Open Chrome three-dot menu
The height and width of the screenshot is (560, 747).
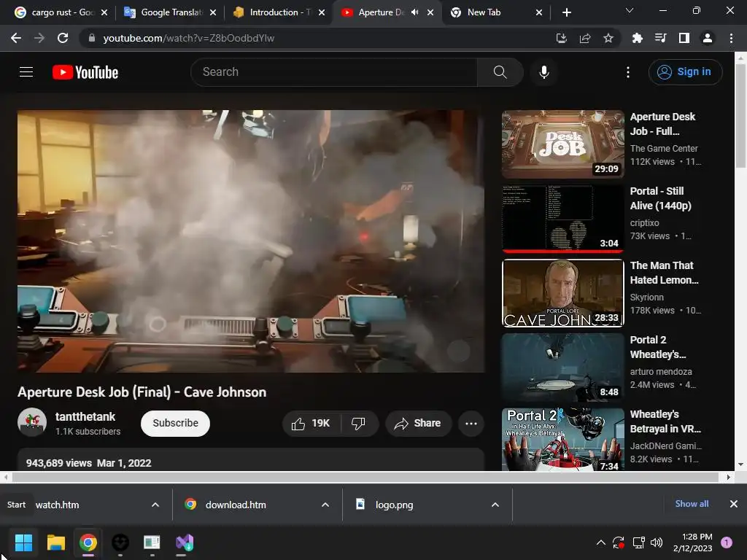(731, 38)
